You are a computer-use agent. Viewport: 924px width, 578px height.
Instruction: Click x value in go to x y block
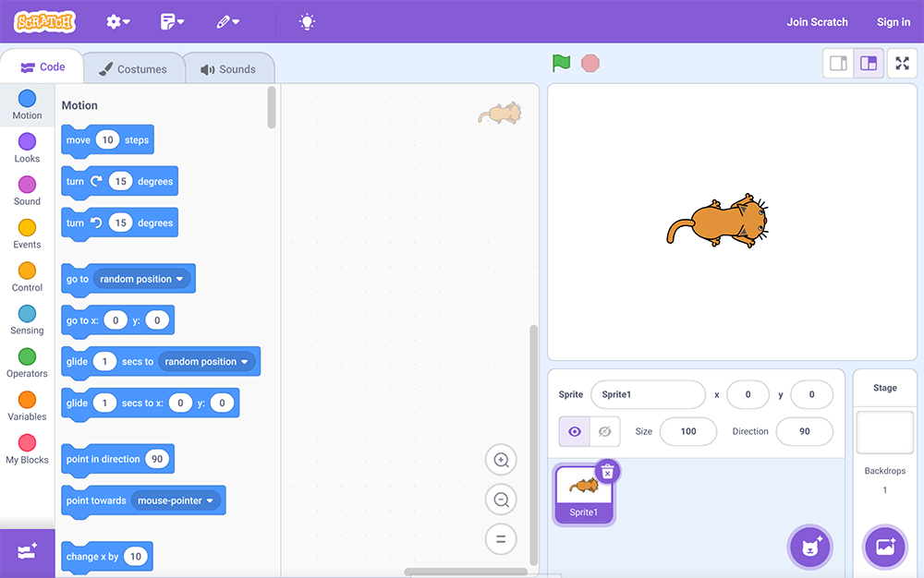[115, 320]
